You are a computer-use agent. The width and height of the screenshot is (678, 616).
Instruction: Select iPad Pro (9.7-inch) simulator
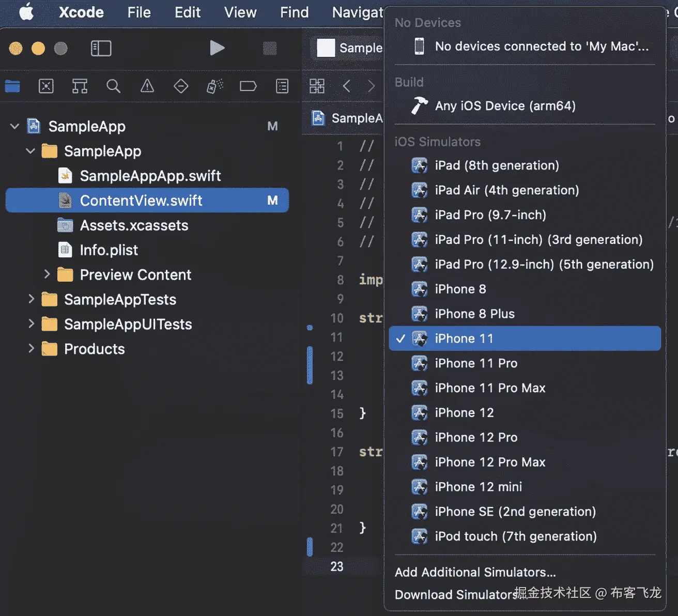[525, 215]
